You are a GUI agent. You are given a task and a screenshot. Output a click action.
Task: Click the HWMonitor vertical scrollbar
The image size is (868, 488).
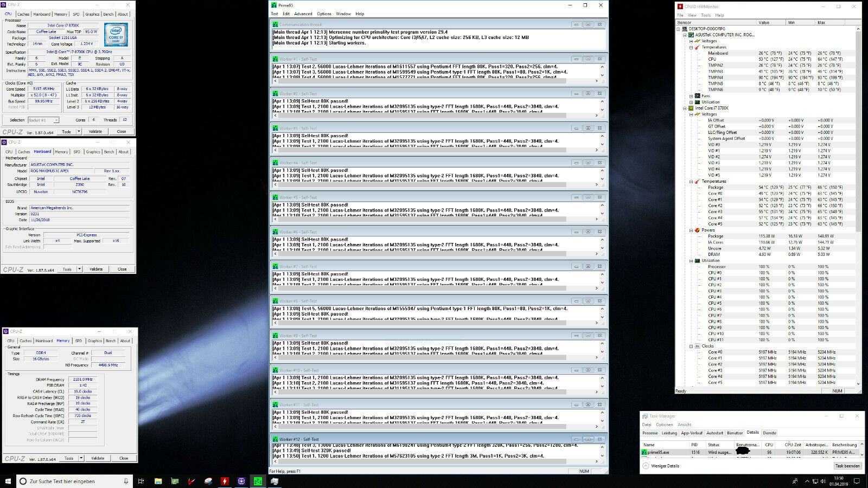[858, 206]
